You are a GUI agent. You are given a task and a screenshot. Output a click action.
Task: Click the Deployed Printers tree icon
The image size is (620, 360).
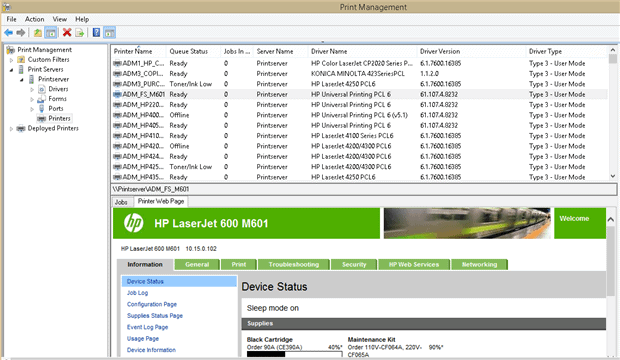click(21, 128)
